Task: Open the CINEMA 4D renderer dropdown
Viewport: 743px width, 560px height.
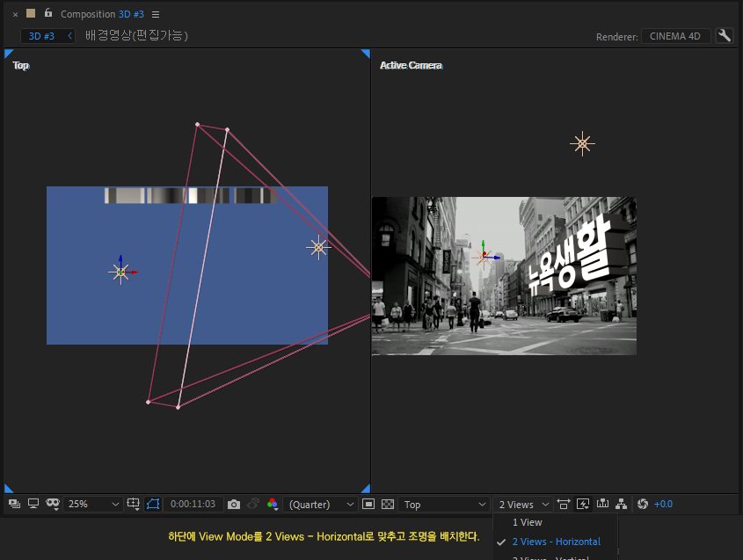Action: [x=675, y=36]
